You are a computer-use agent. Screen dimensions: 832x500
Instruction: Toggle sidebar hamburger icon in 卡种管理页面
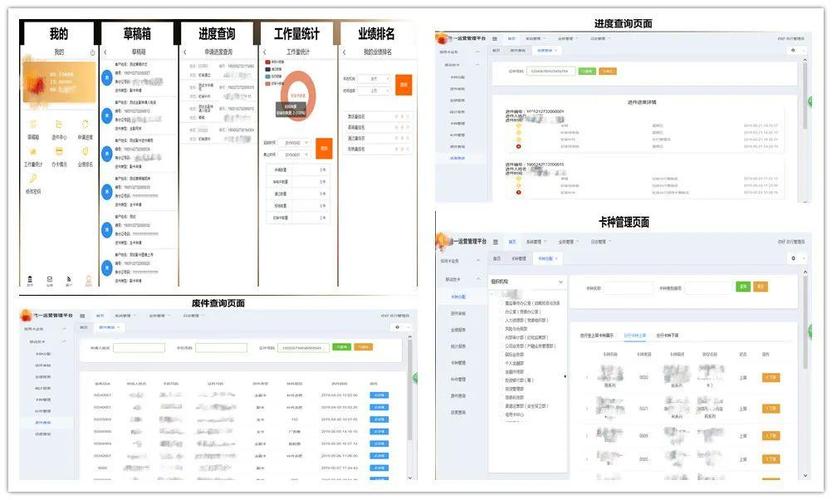pyautogui.click(x=496, y=242)
